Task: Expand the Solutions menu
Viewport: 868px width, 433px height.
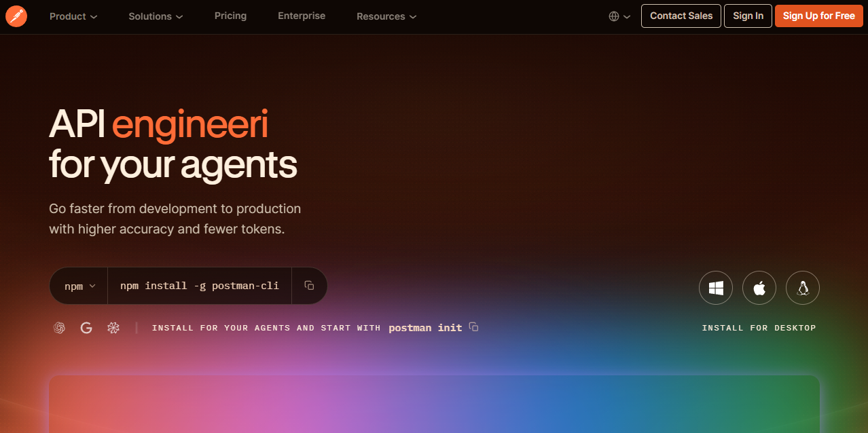Action: click(156, 16)
